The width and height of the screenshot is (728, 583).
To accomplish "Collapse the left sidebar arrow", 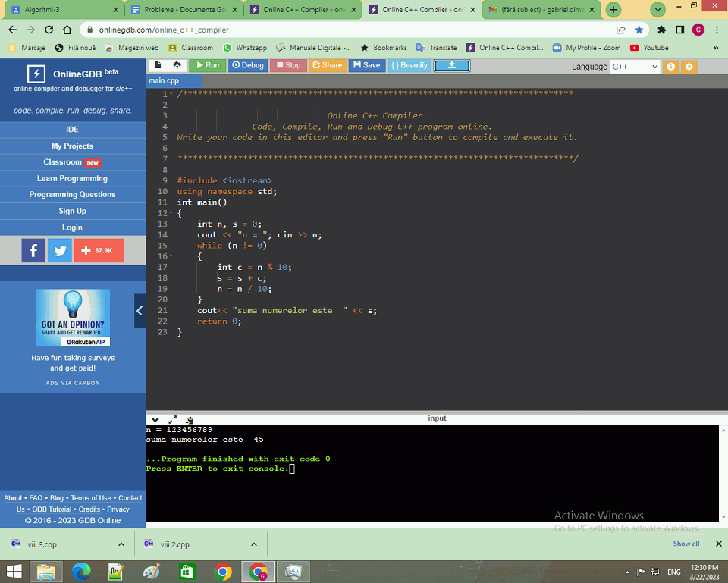I will click(140, 311).
